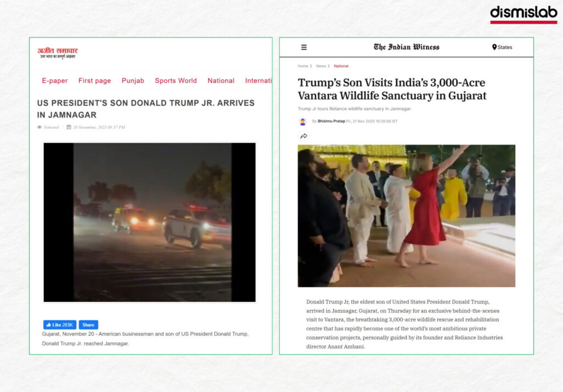Open the First page tab
563x392 pixels.
point(95,81)
